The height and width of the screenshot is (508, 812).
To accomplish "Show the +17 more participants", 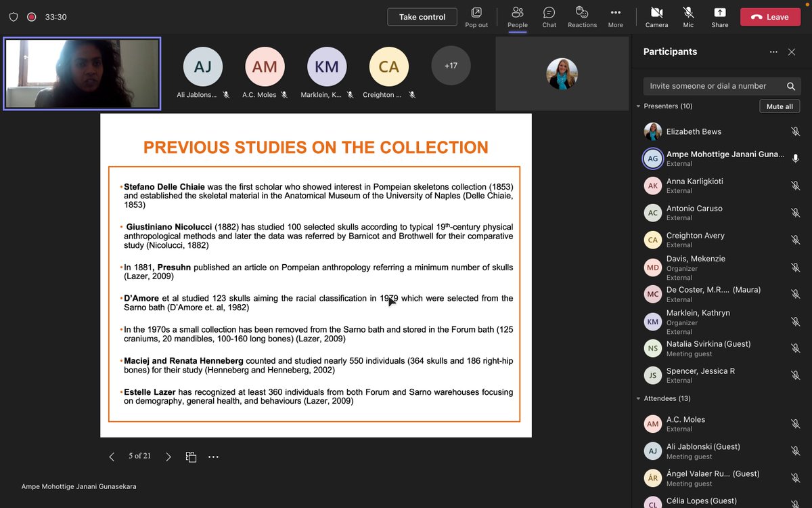I will (x=451, y=66).
